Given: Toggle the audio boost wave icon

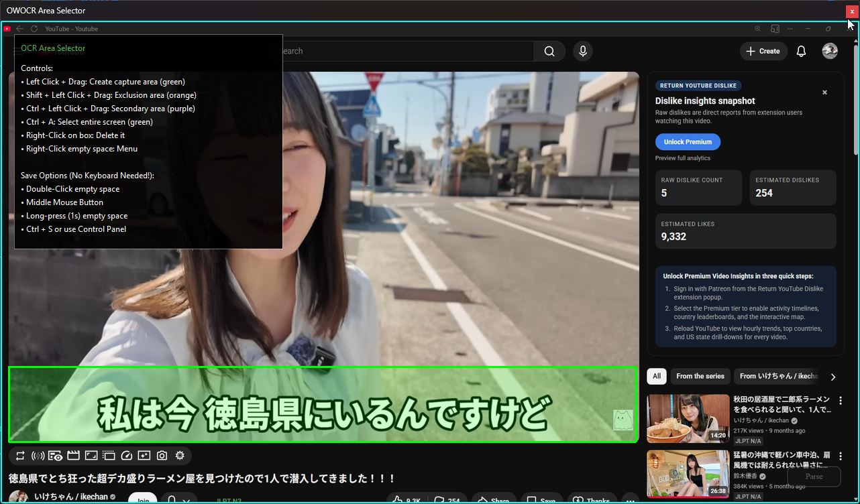Looking at the screenshot, I should 38,456.
